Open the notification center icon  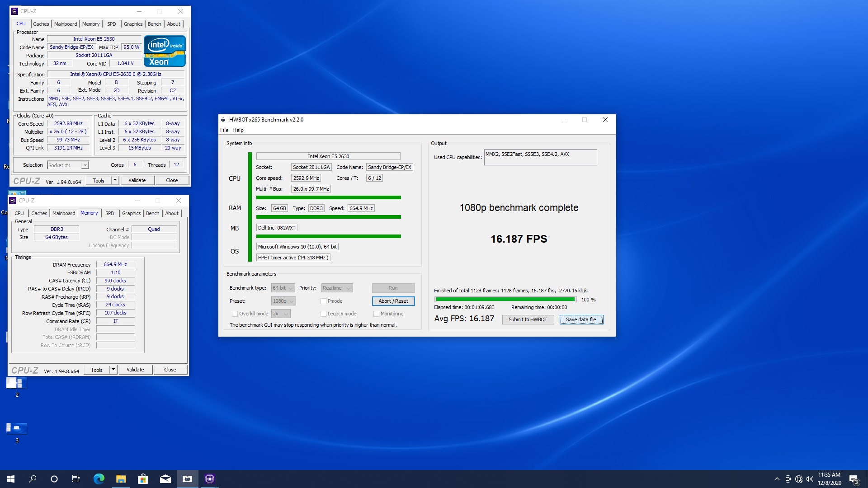coord(854,479)
